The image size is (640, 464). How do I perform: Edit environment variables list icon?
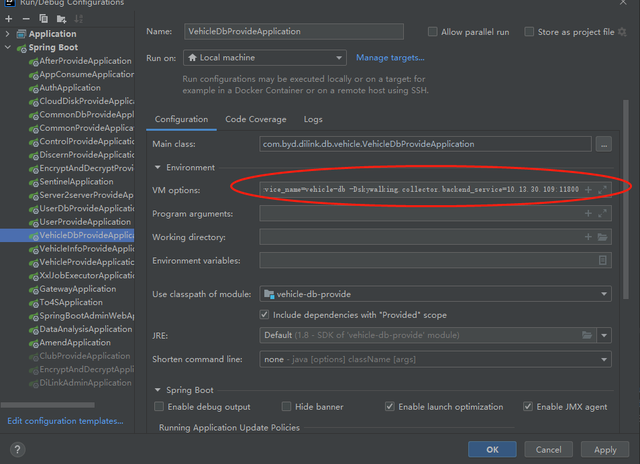coord(602,260)
